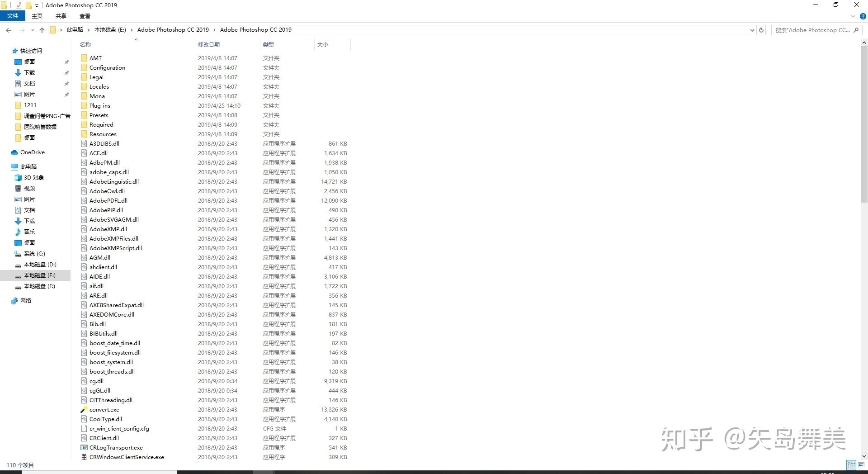Image resolution: width=868 pixels, height=474 pixels.
Task: Open the 共享 ribbon tab
Action: (61, 16)
